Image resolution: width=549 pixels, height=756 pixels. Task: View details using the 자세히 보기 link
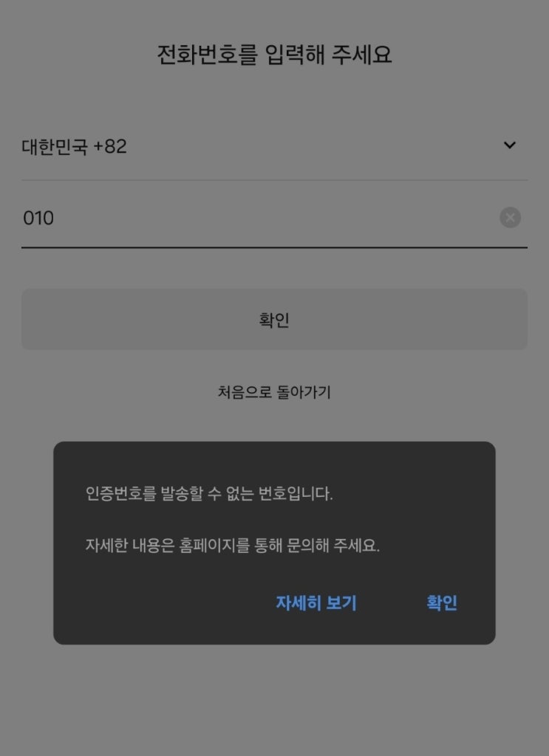pos(316,602)
